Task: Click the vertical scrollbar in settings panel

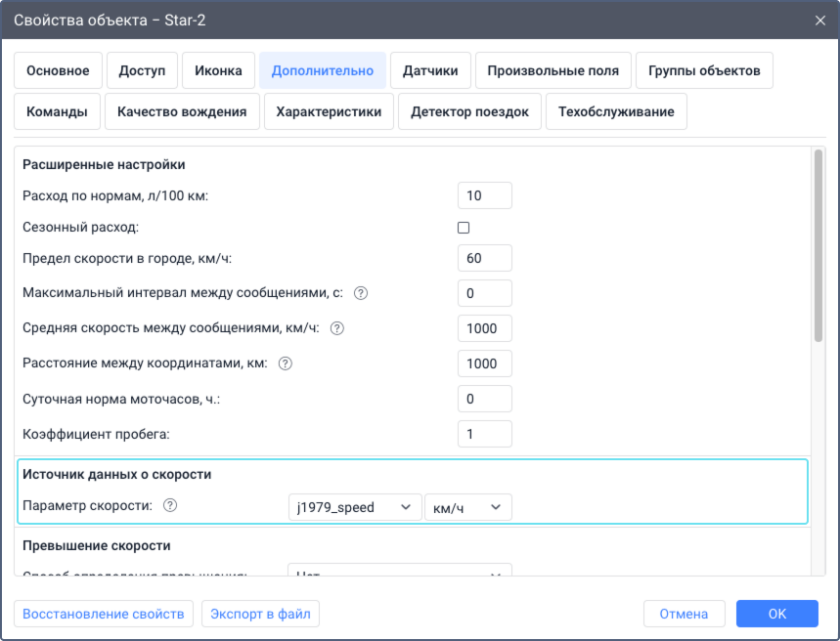Action: click(x=818, y=244)
